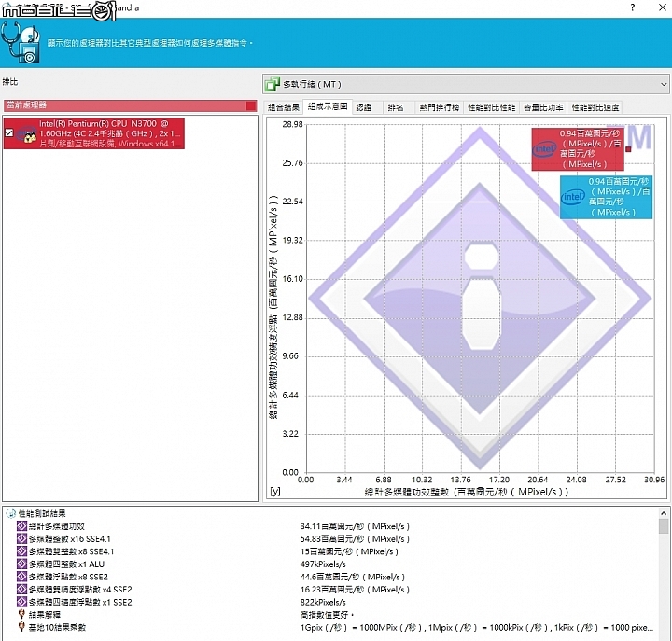
Task: Click the pin icon beside 結果解釋
Action: 21,615
